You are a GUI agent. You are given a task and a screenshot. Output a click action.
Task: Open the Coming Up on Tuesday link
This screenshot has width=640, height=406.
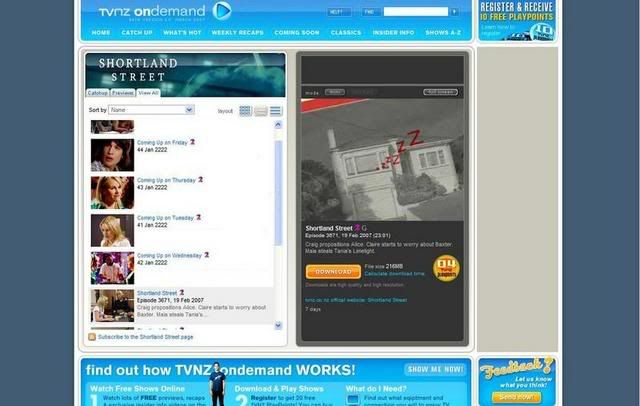[x=165, y=217]
